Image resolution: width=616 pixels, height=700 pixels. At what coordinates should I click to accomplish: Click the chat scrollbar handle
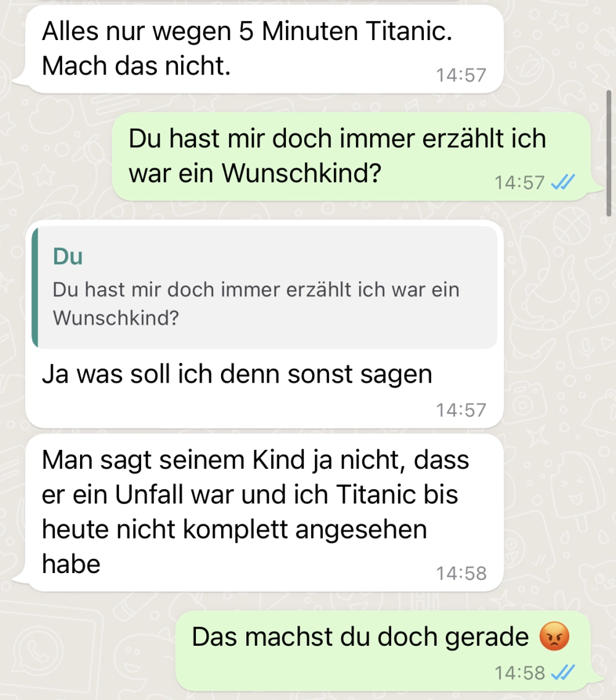click(x=609, y=153)
